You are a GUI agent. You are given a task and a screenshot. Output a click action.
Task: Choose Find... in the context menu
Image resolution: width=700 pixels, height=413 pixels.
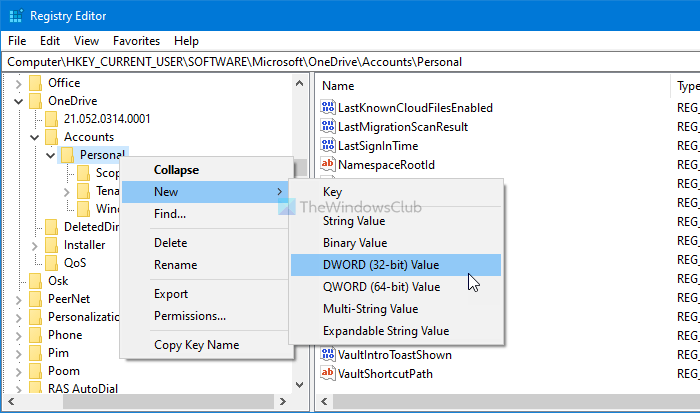tap(207, 214)
